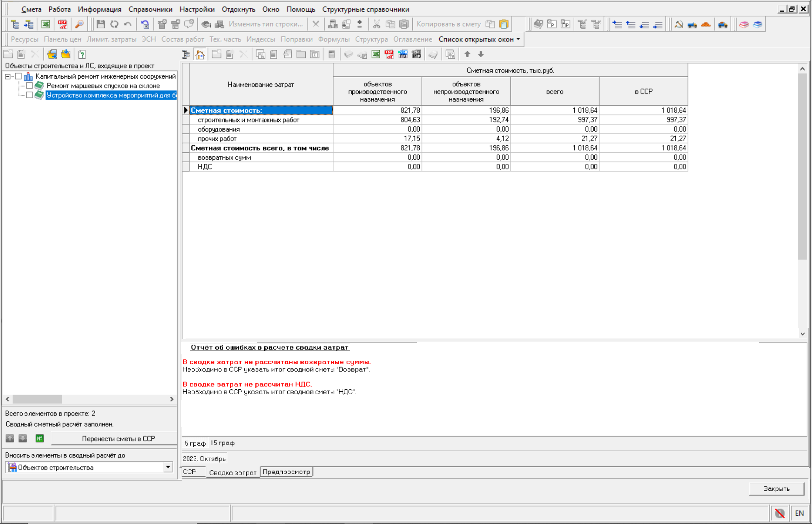The image size is (812, 524).
Task: Click the magnifying glass search icon
Action: click(79, 24)
